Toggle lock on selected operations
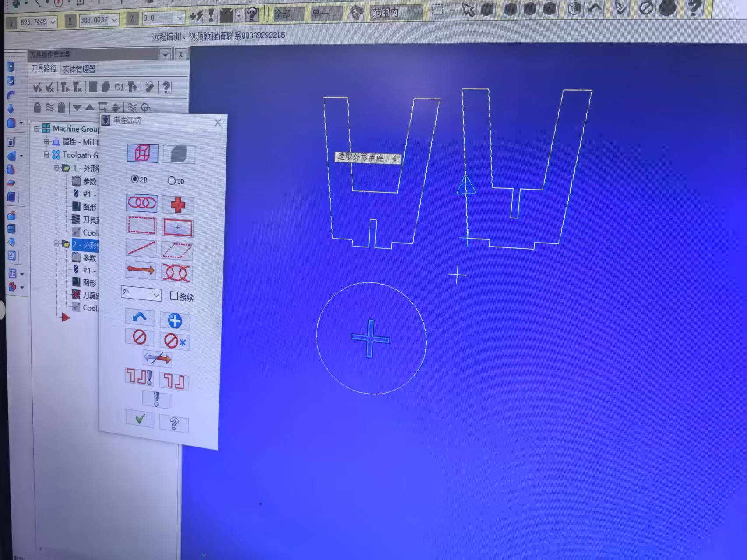The image size is (747, 560). click(37, 107)
